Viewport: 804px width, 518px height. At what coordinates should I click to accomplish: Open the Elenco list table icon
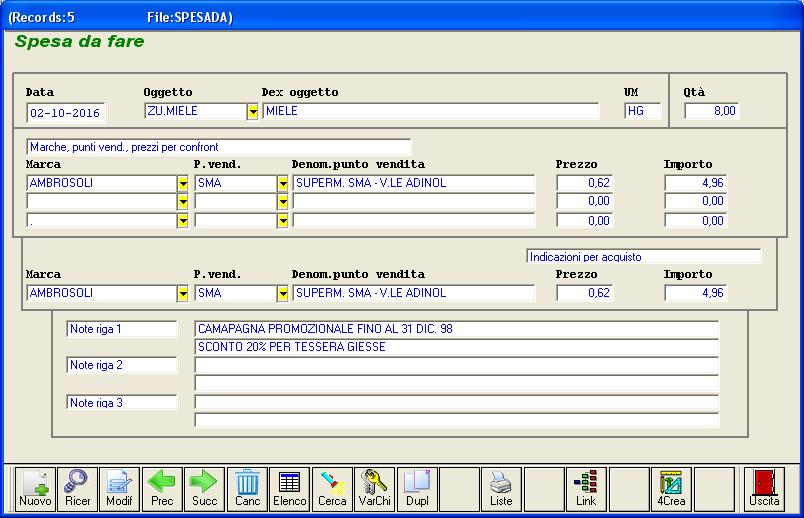290,489
